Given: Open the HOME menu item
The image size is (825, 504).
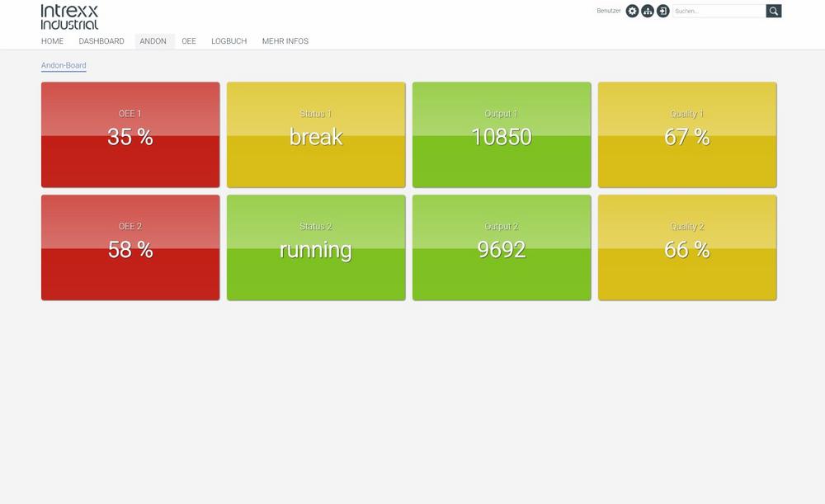Looking at the screenshot, I should pos(52,41).
